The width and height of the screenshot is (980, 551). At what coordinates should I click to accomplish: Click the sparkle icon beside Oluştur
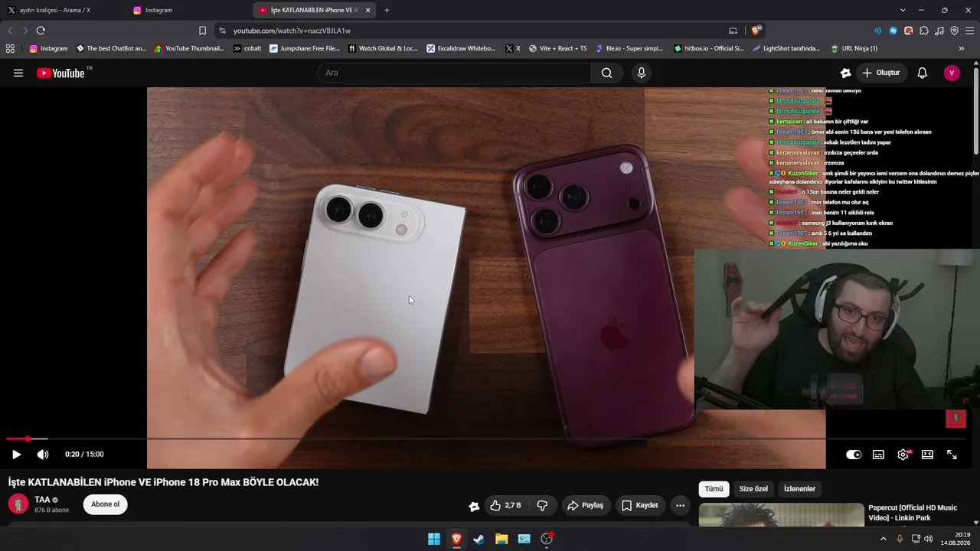pyautogui.click(x=845, y=73)
